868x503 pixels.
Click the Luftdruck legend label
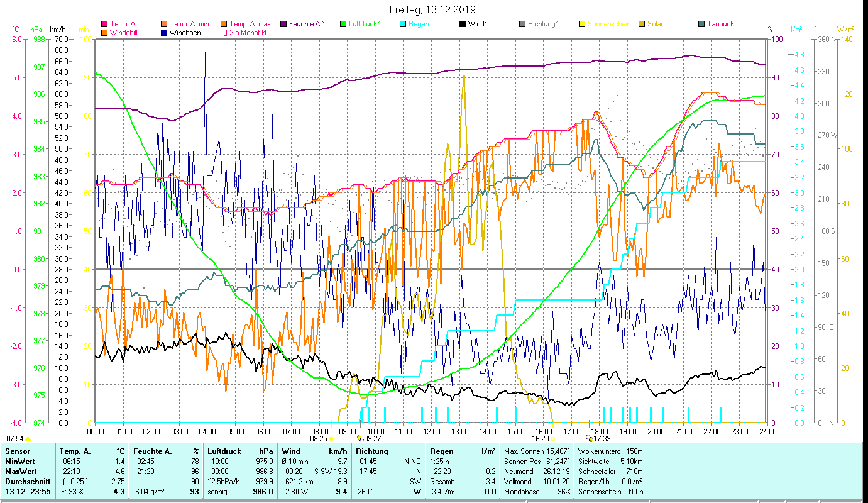pyautogui.click(x=365, y=24)
